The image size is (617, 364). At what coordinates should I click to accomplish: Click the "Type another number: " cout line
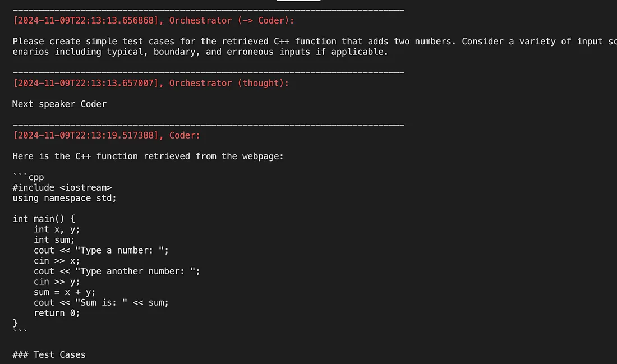[x=117, y=271]
